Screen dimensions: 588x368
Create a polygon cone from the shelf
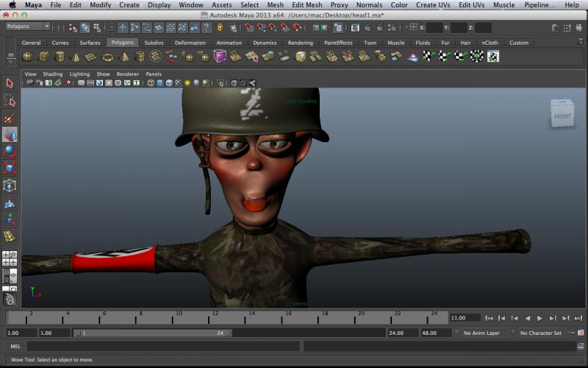click(76, 57)
